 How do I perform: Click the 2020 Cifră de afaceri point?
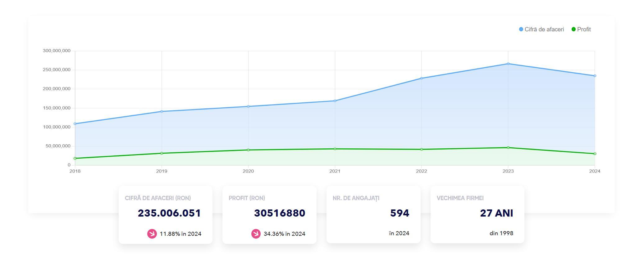tap(248, 106)
